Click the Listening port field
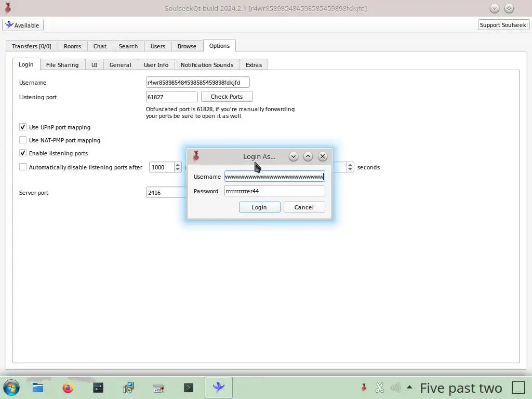The height and width of the screenshot is (399, 532). click(x=171, y=97)
